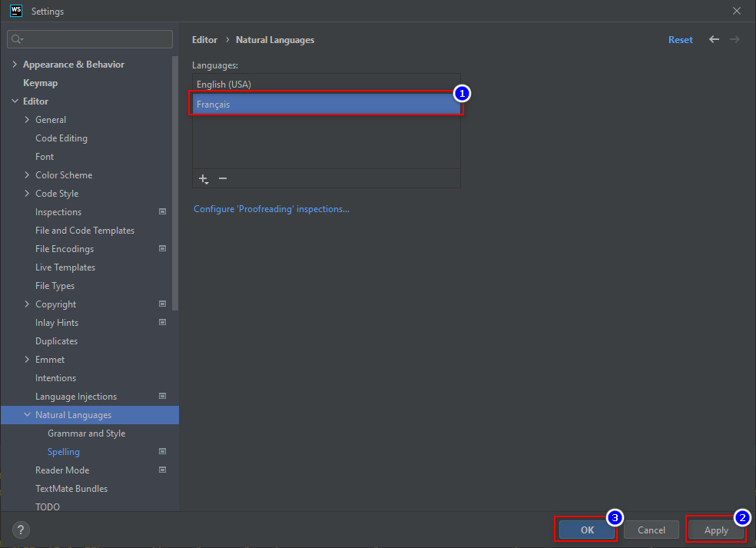Click the add language plus icon
Viewport: 756px width, 548px height.
pyautogui.click(x=204, y=179)
